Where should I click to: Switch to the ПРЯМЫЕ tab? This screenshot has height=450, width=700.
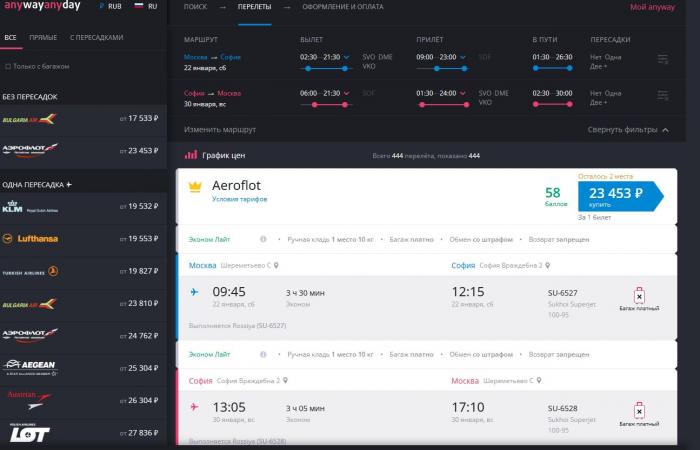click(43, 38)
